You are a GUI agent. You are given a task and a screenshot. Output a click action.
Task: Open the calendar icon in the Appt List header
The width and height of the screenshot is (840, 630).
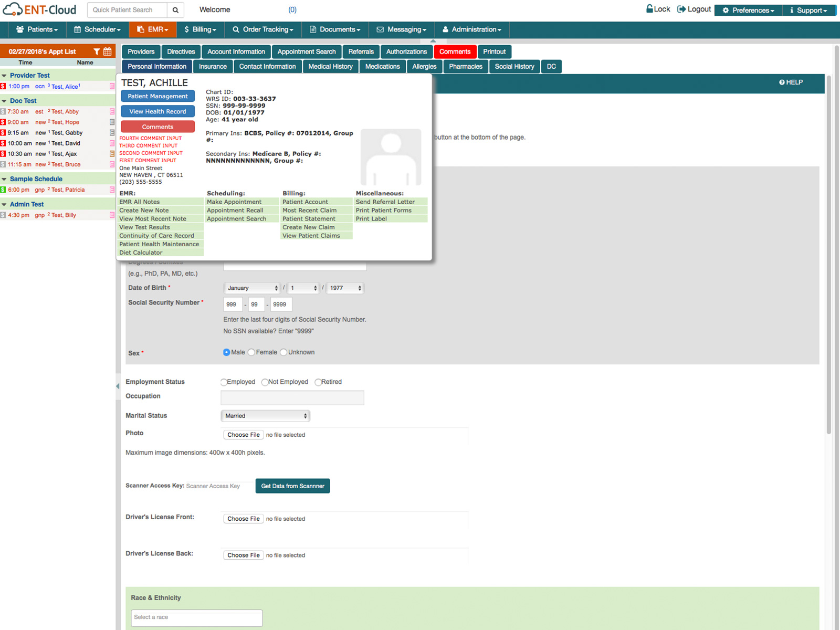click(x=107, y=51)
